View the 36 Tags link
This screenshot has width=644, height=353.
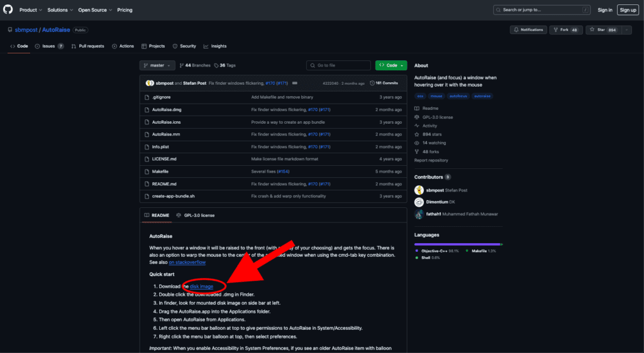(x=225, y=65)
